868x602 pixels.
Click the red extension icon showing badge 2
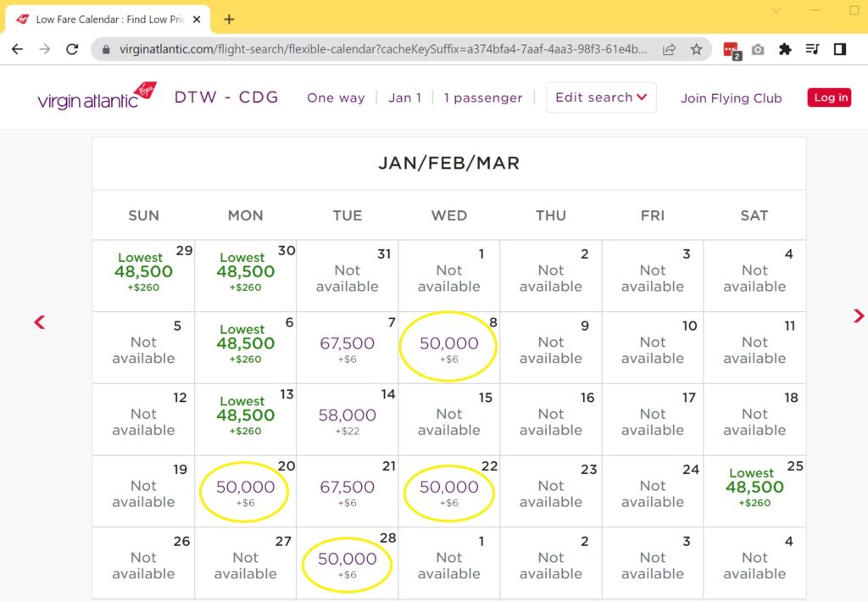click(x=731, y=49)
